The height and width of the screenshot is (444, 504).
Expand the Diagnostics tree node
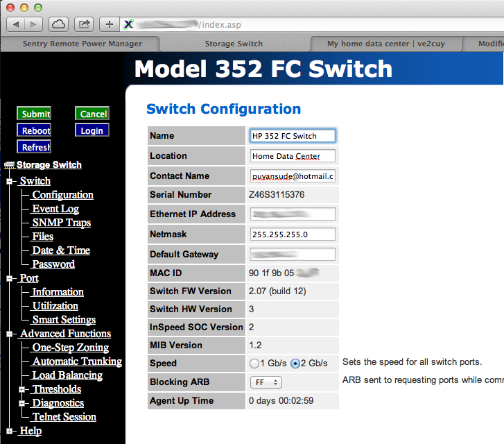[21, 404]
